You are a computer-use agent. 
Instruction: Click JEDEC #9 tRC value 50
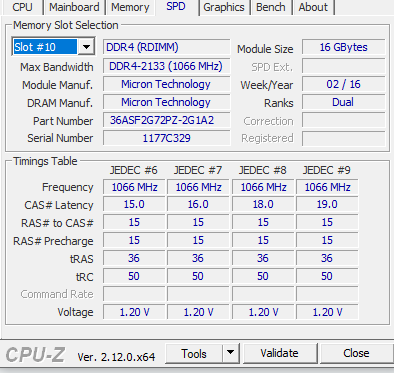coord(327,276)
